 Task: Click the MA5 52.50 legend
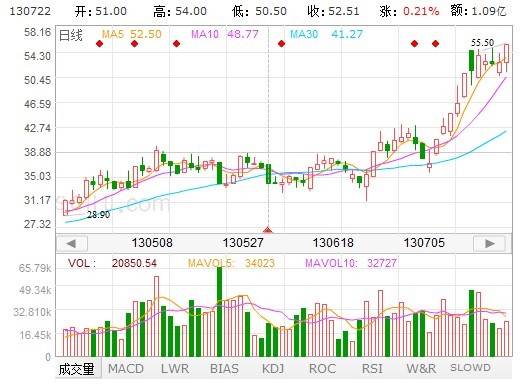(x=132, y=34)
